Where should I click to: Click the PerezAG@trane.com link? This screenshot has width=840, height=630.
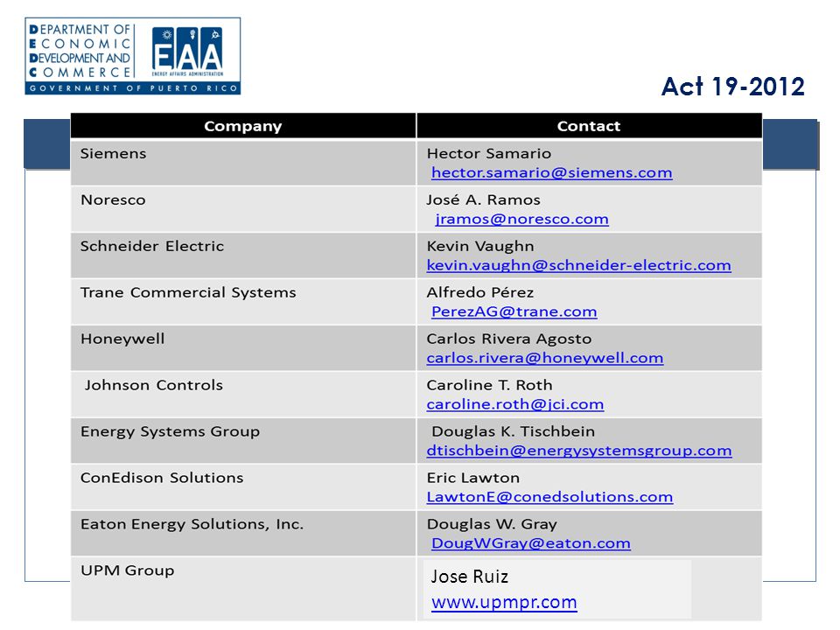(x=514, y=311)
